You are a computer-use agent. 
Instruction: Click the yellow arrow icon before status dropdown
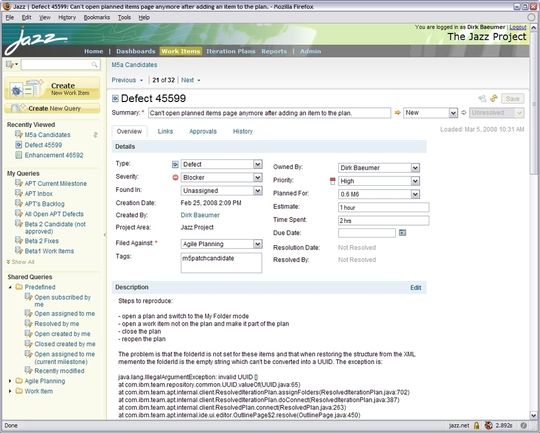click(x=397, y=113)
